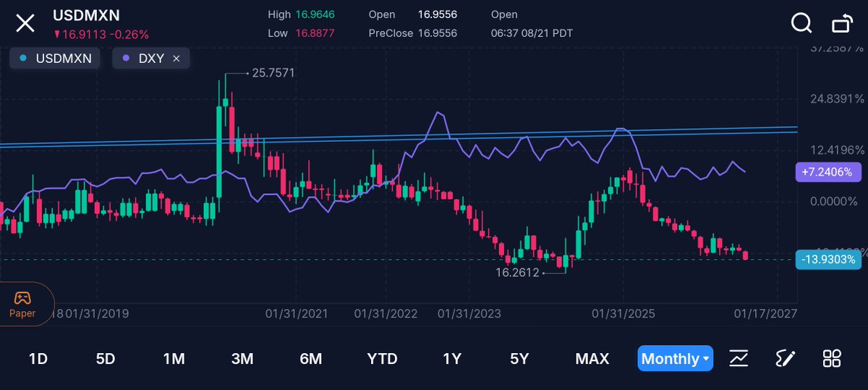Switch to the 5D timeframe
Screen dimensions: 868x390
(106, 358)
